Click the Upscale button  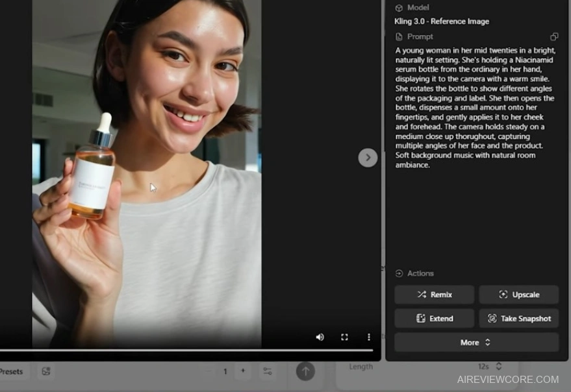tap(518, 295)
